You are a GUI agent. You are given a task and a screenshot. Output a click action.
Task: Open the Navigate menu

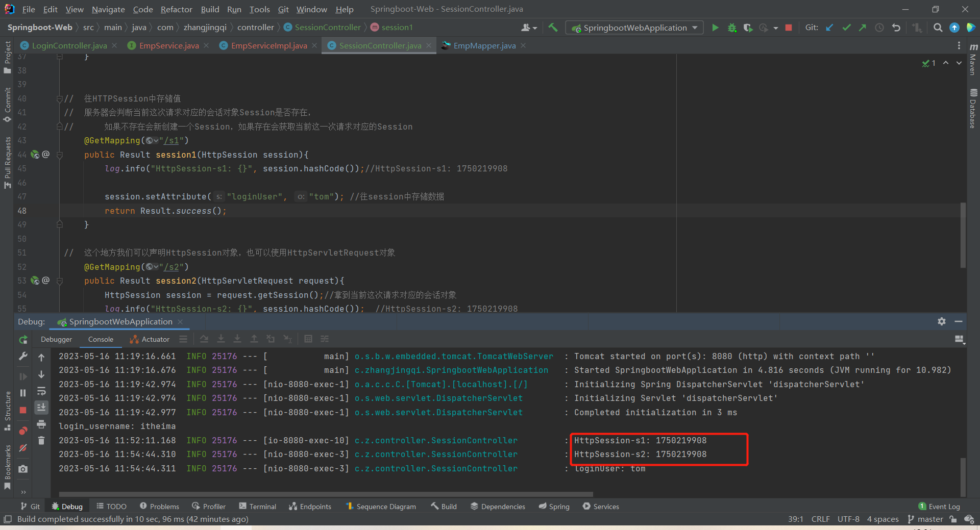(x=108, y=9)
